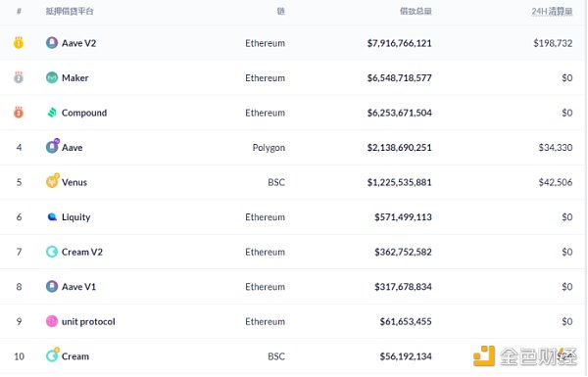
Task: Click the Aave V2 protocol logo icon
Action: point(52,43)
